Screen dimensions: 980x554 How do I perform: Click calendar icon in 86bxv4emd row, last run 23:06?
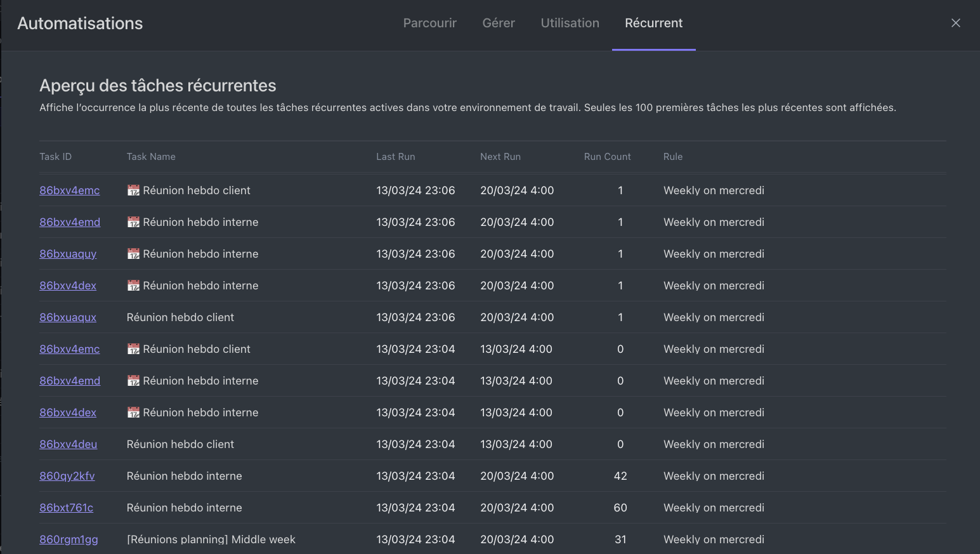tap(133, 222)
